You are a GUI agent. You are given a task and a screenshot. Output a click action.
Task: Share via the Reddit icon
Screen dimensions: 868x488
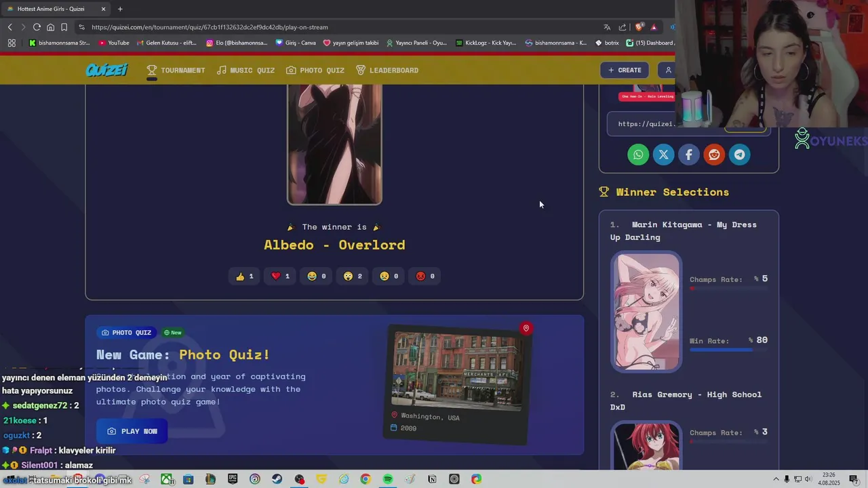(x=714, y=155)
